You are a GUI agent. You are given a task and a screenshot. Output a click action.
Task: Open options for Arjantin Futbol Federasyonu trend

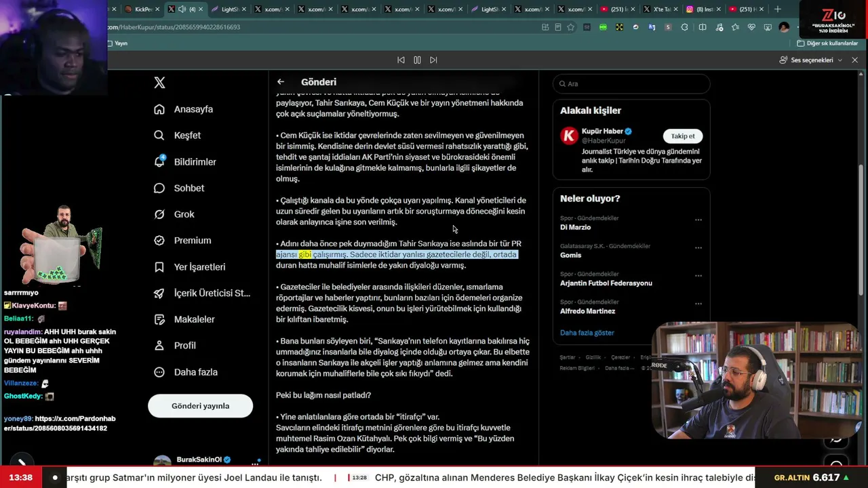(698, 276)
